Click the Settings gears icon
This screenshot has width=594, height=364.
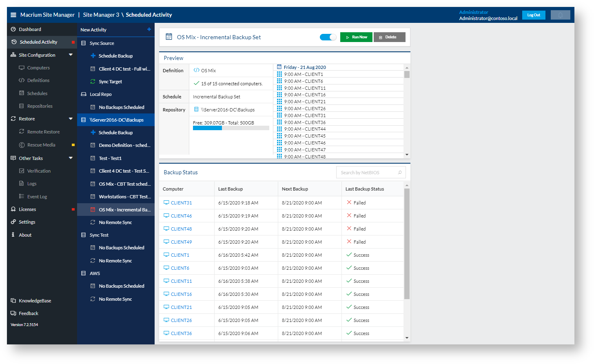[13, 222]
